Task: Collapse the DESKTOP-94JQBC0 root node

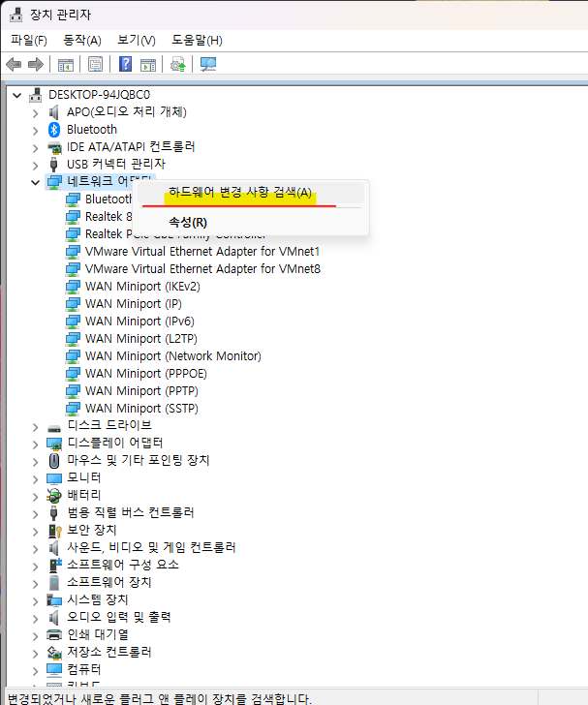Action: pos(17,95)
